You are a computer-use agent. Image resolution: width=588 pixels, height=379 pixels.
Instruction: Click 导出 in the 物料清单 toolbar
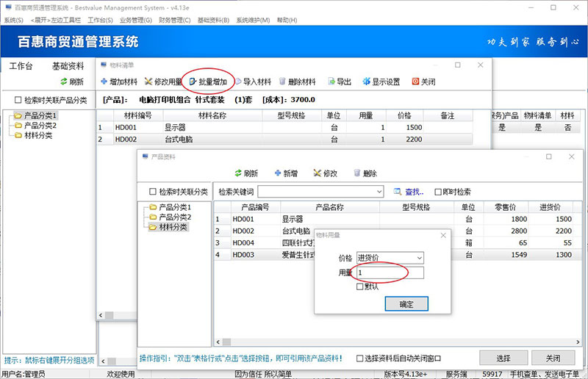tap(340, 82)
